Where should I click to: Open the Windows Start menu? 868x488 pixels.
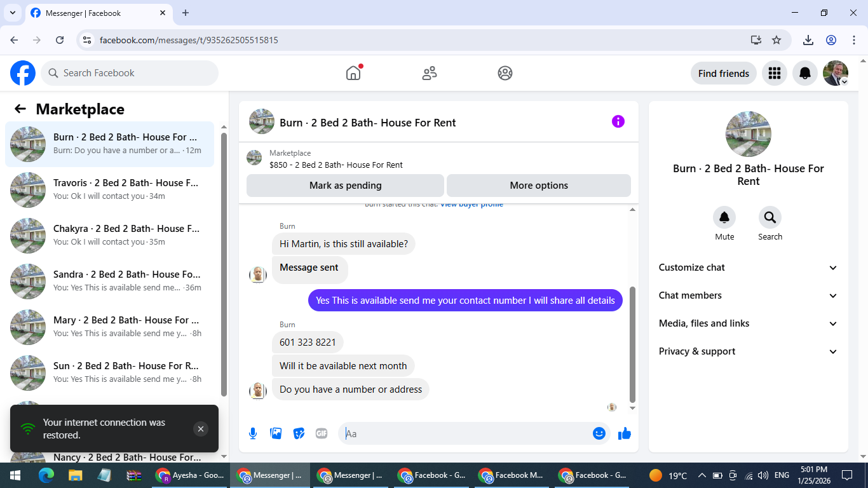[15, 475]
